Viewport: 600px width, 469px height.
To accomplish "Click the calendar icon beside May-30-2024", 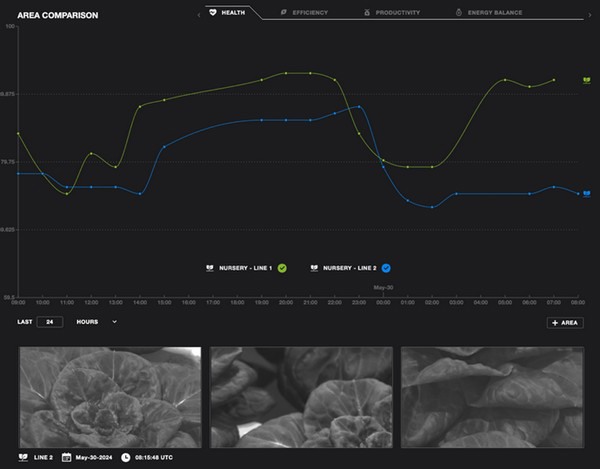I will 67,457.
